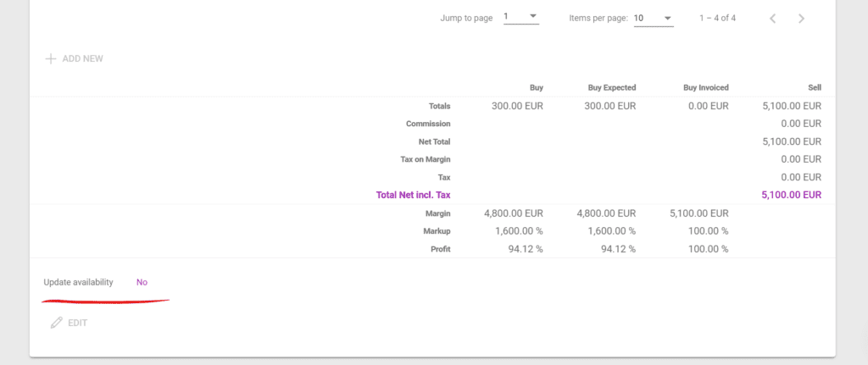The height and width of the screenshot is (365, 868).
Task: Open the Jump to page dropdown
Action: 520,17
